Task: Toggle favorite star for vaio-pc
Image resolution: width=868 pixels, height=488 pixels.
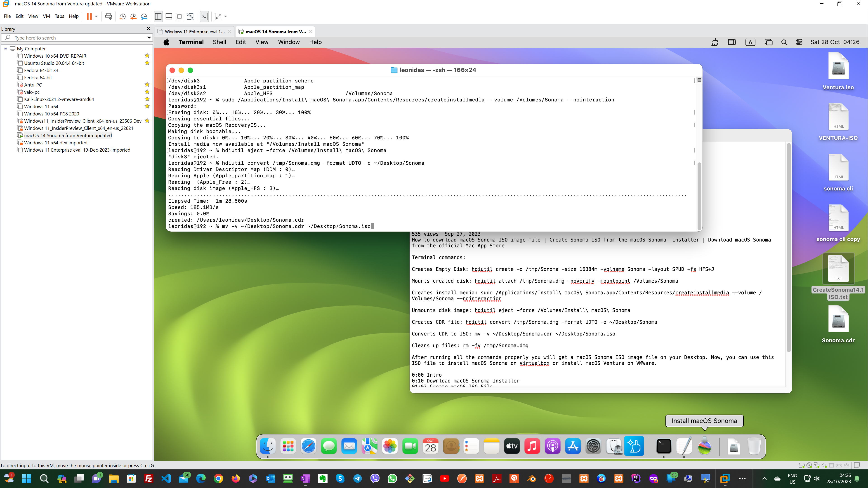Action: pos(147,92)
